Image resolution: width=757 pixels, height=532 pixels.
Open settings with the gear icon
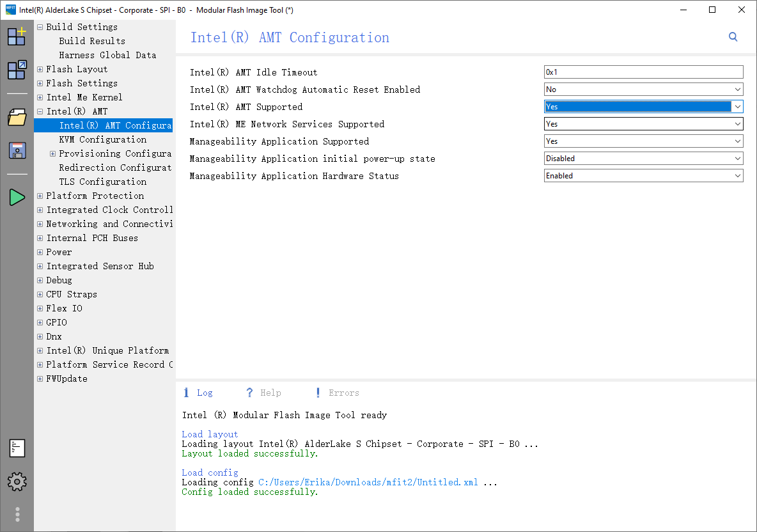click(17, 481)
